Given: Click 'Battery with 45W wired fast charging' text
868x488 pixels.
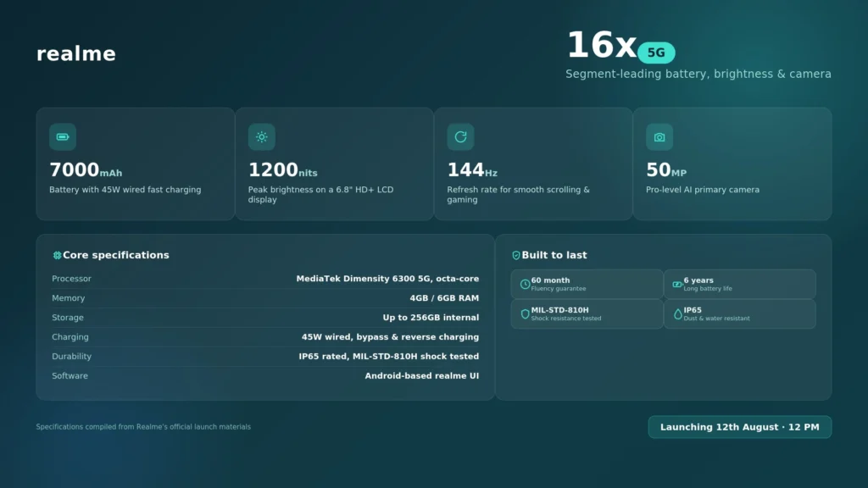Looking at the screenshot, I should (x=125, y=190).
